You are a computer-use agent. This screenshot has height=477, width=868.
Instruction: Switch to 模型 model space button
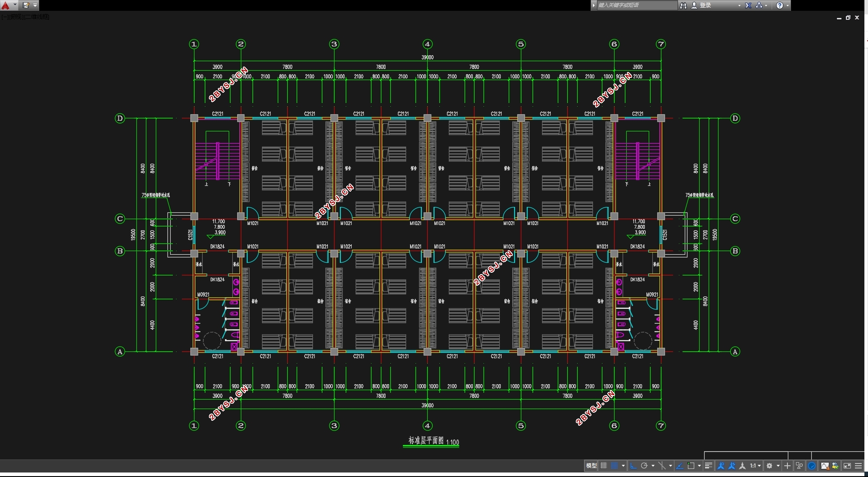tap(591, 466)
